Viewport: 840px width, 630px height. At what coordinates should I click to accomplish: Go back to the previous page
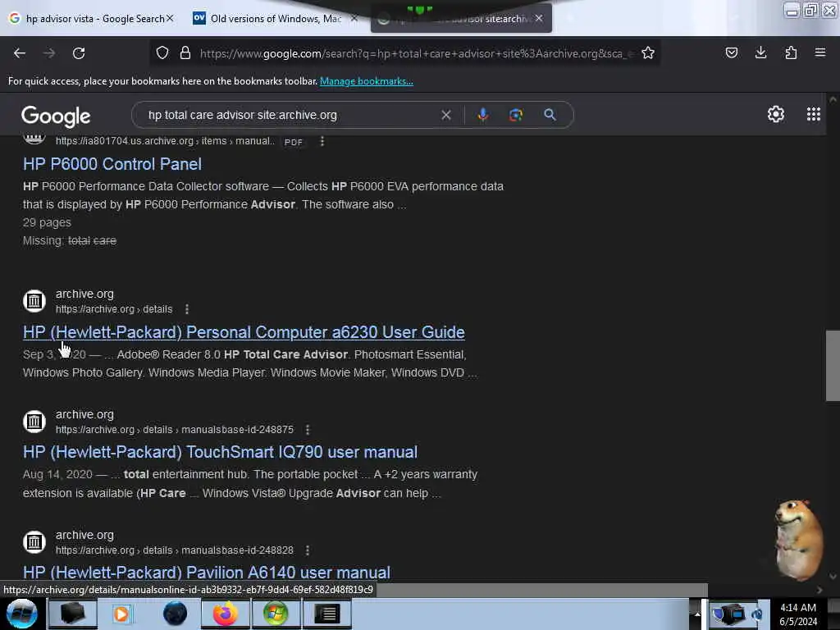[20, 53]
